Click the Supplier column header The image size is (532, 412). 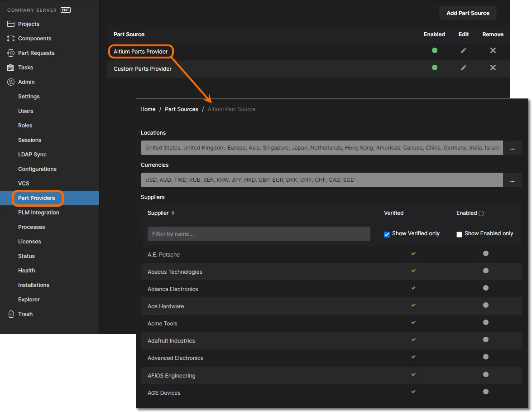158,213
